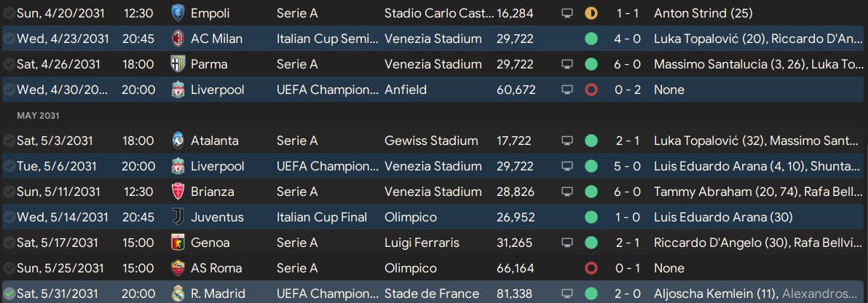The width and height of the screenshot is (868, 303).
Task: Click the yellow draw indicator on Empoli match
Action: click(x=591, y=13)
